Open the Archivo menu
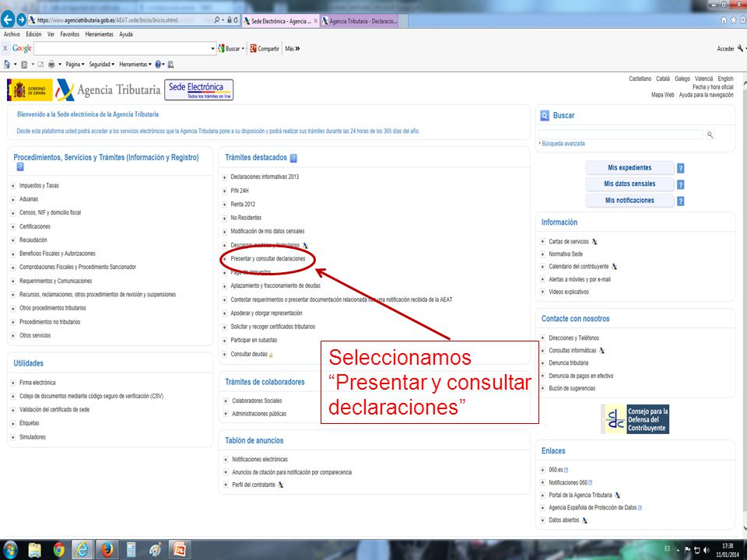Viewport: 747px width, 560px height. [12, 34]
